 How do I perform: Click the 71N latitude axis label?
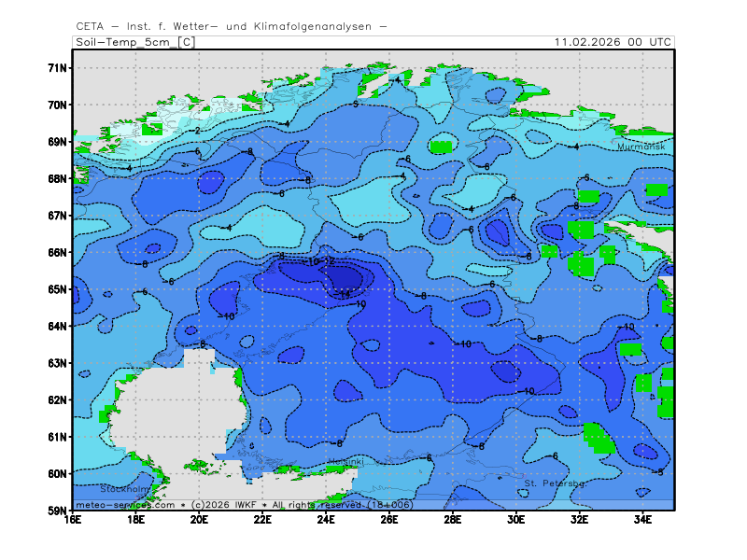(x=58, y=68)
